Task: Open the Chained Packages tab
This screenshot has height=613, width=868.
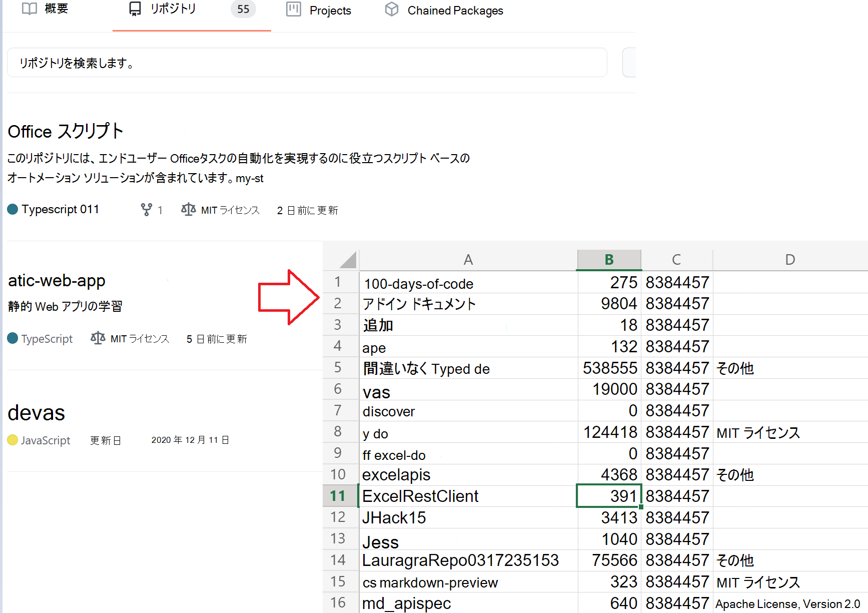Action: 455,10
